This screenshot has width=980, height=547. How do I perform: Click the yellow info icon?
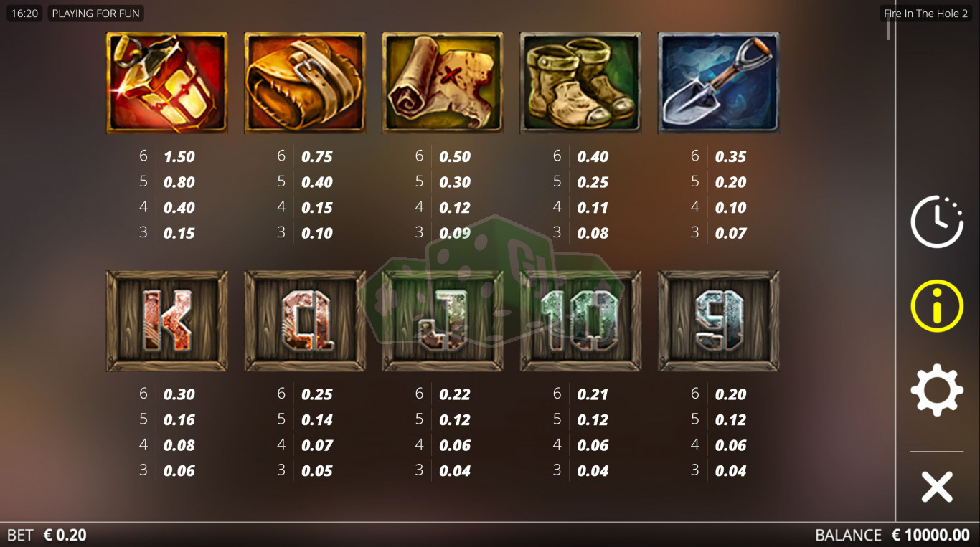(937, 306)
